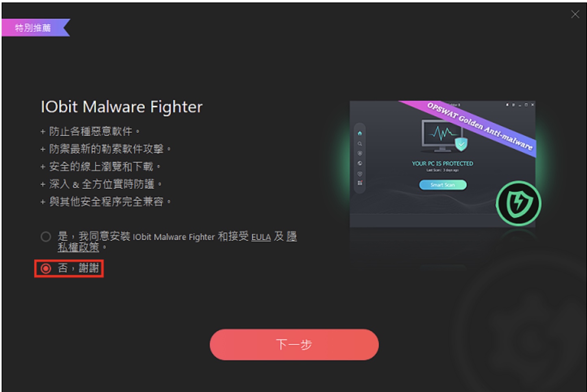Open the 隱私權政策 privacy policy link
Image resolution: width=587 pixels, height=392 pixels.
click(78, 247)
